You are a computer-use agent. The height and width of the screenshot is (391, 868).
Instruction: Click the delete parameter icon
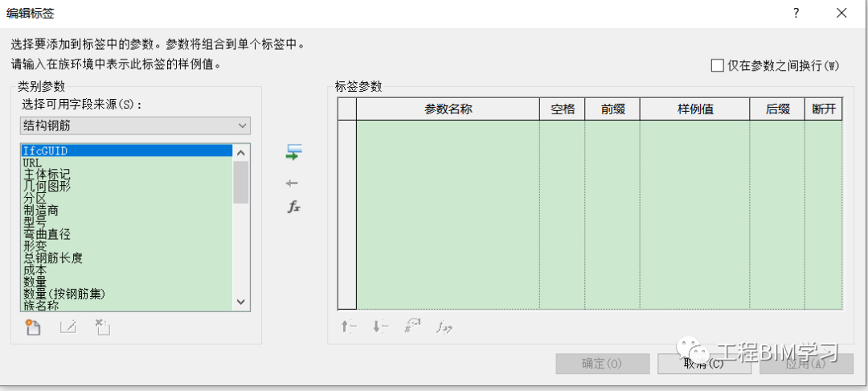[x=102, y=327]
